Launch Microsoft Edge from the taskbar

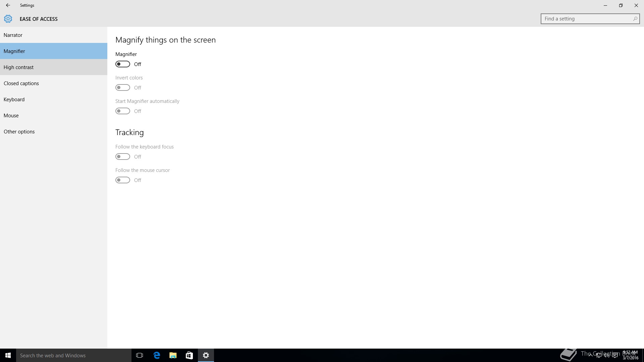157,355
